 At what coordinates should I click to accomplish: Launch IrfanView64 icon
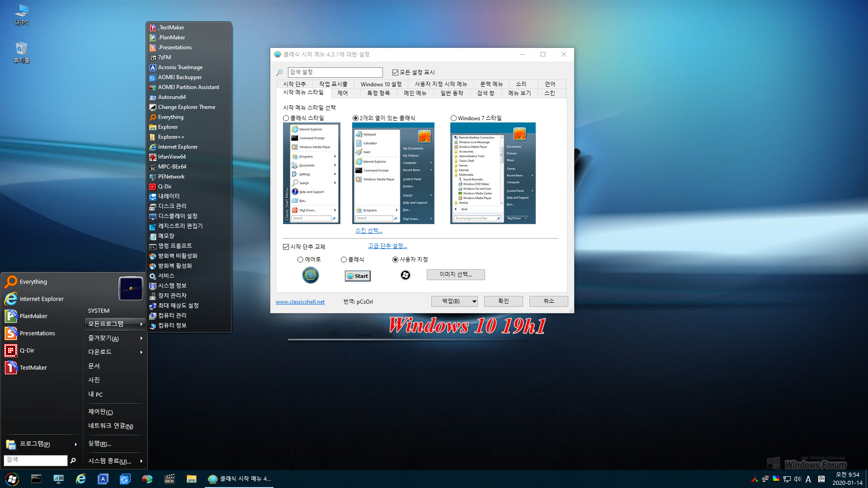coord(153,157)
